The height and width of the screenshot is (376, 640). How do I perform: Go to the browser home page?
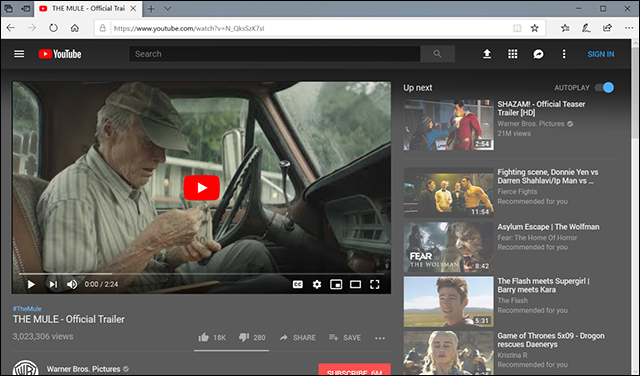tap(74, 28)
